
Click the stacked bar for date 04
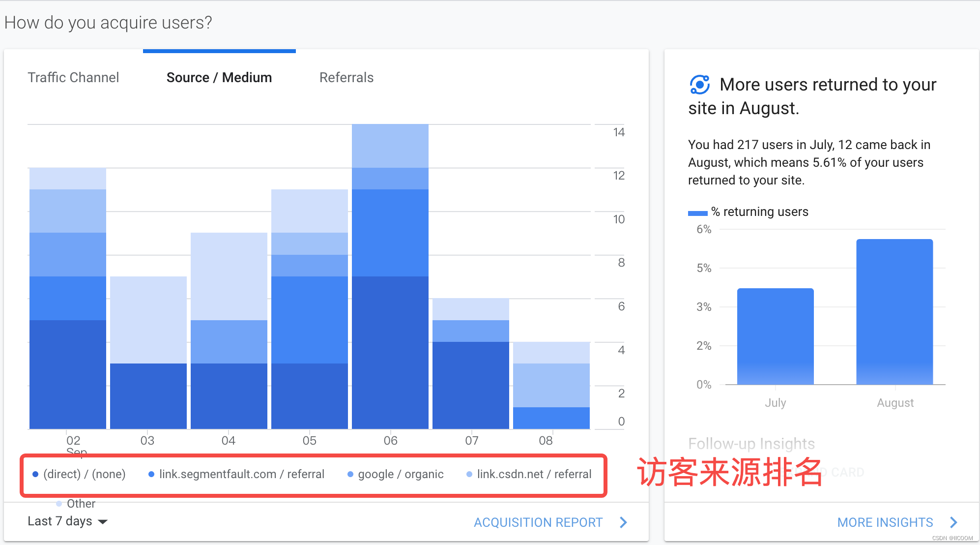tap(229, 331)
